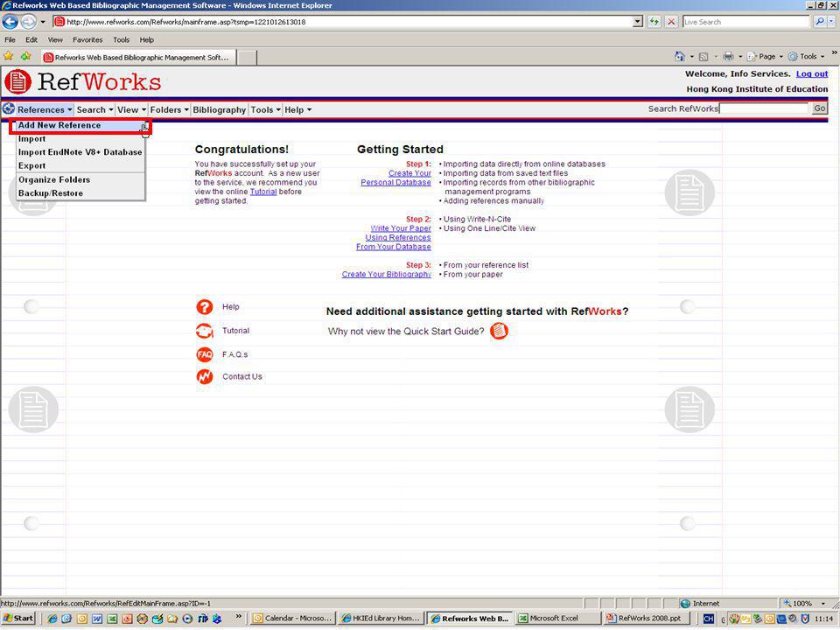This screenshot has height=630, width=840.
Task: Go back with the browser Back button
Action: 10,22
